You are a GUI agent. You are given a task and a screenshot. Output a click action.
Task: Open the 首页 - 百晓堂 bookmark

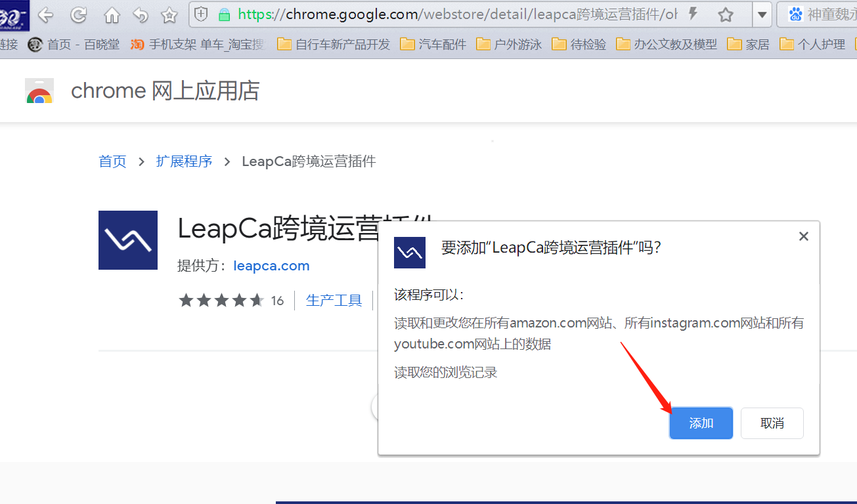click(x=74, y=44)
